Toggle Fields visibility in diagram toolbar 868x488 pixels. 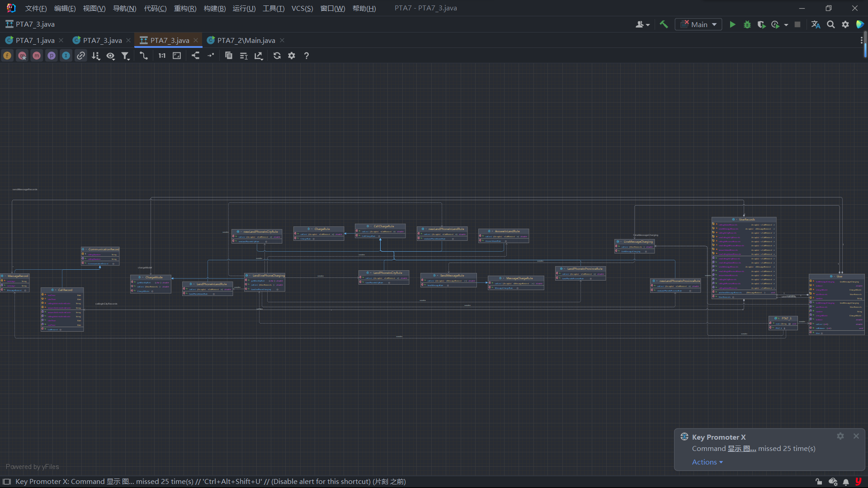[x=8, y=56]
